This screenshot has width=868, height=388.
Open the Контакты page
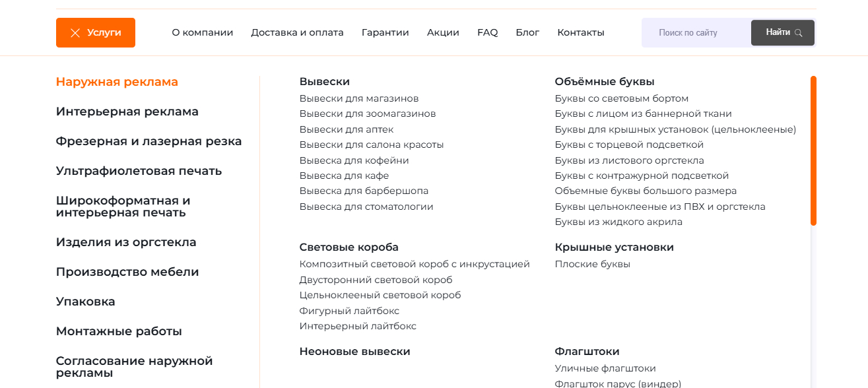tap(580, 32)
